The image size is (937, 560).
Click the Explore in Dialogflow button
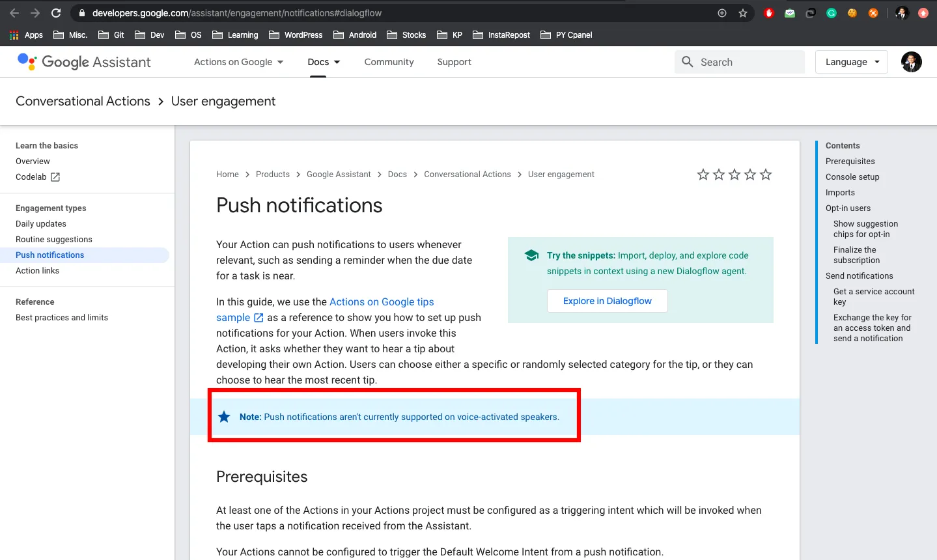coord(608,301)
